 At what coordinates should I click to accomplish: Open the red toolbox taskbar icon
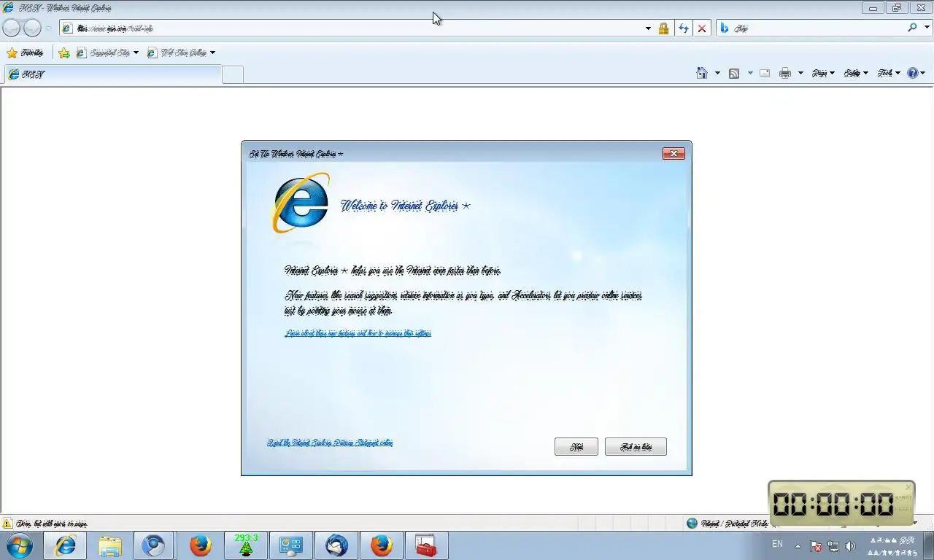[426, 545]
